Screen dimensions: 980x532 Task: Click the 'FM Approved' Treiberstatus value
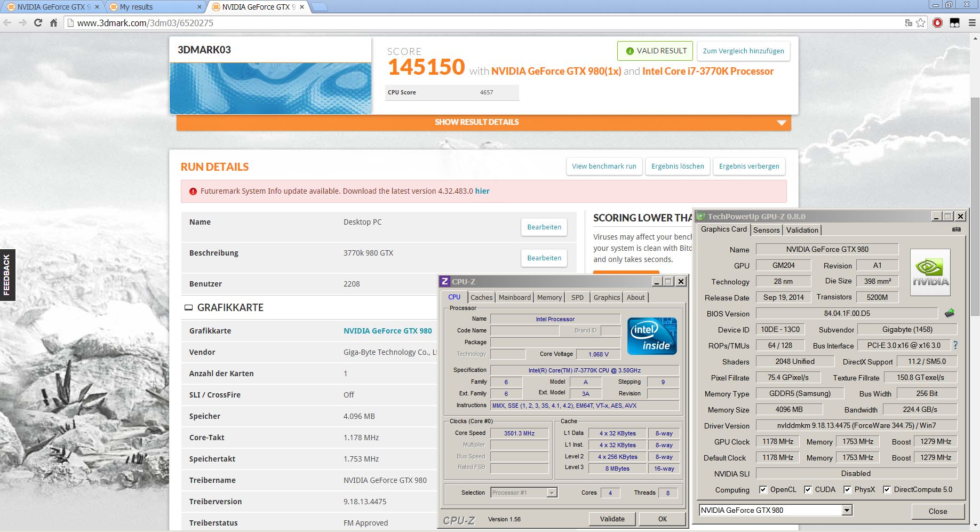(x=365, y=523)
